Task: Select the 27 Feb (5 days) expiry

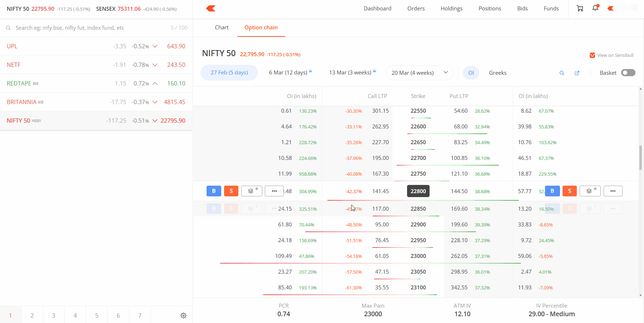Action: click(x=229, y=73)
